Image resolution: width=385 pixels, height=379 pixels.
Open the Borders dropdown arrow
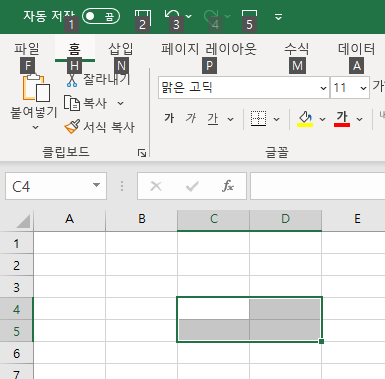[276, 119]
